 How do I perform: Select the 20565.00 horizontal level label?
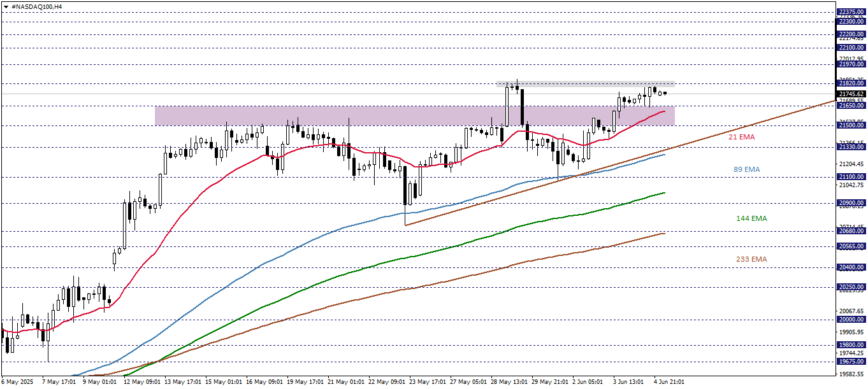point(851,246)
